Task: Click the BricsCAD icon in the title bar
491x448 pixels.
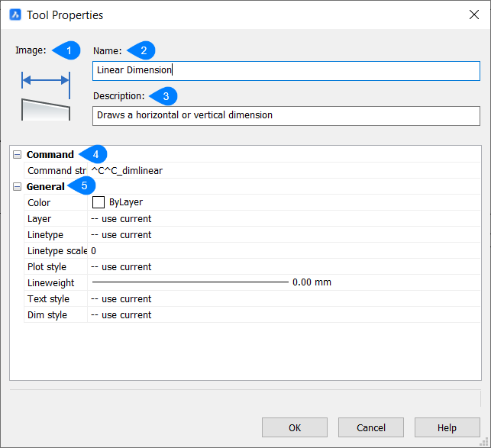Action: click(15, 15)
